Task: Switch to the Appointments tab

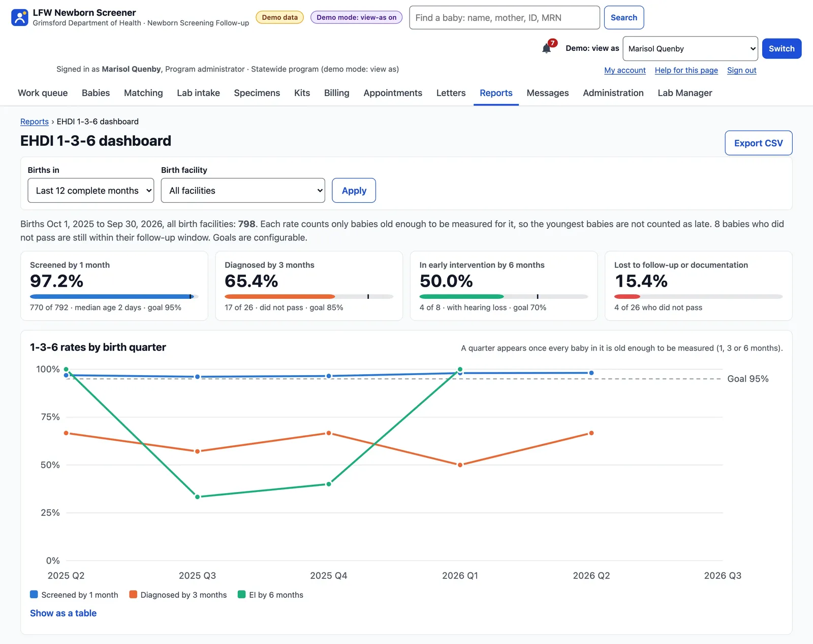Action: (393, 93)
